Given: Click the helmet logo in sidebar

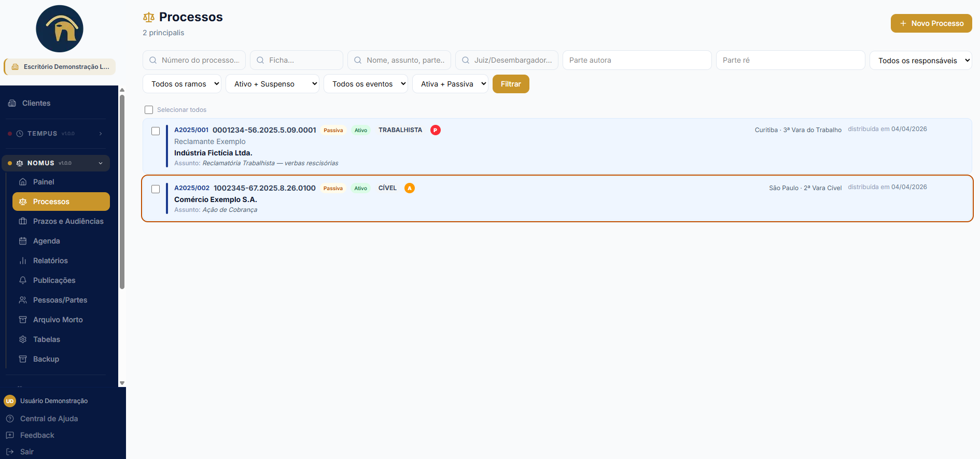Looking at the screenshot, I should pos(60,29).
